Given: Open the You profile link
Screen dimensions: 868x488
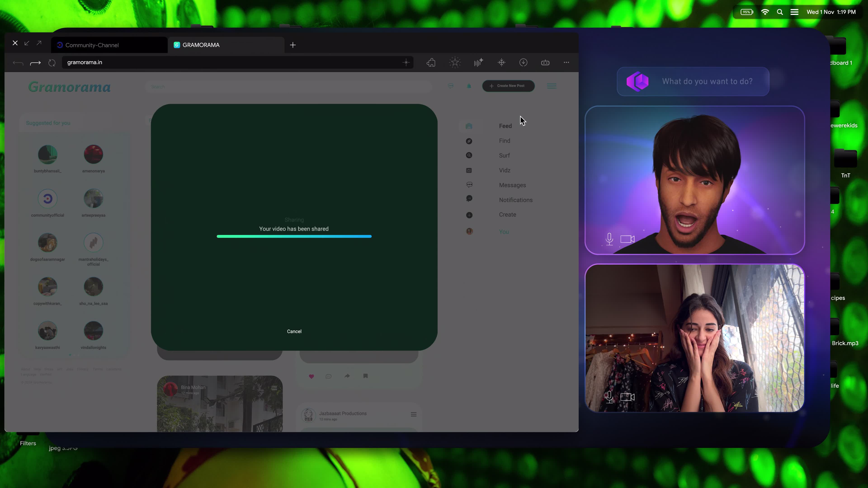Looking at the screenshot, I should (504, 232).
